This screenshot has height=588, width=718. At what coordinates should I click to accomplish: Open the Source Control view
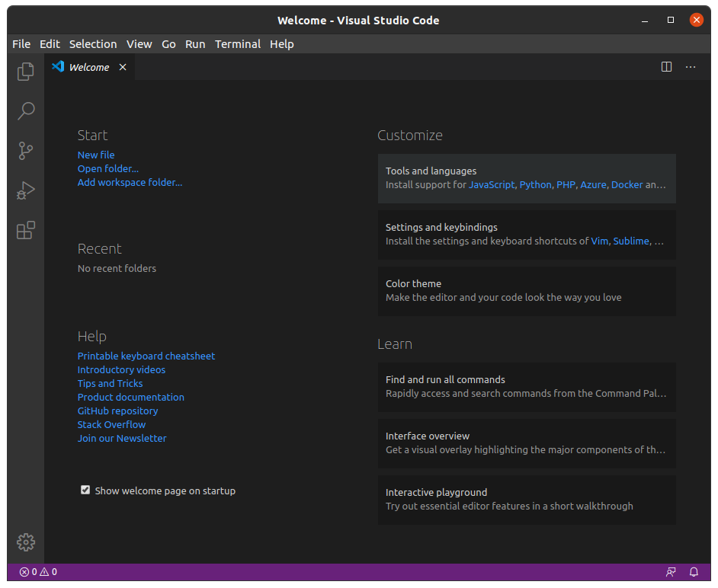point(26,151)
